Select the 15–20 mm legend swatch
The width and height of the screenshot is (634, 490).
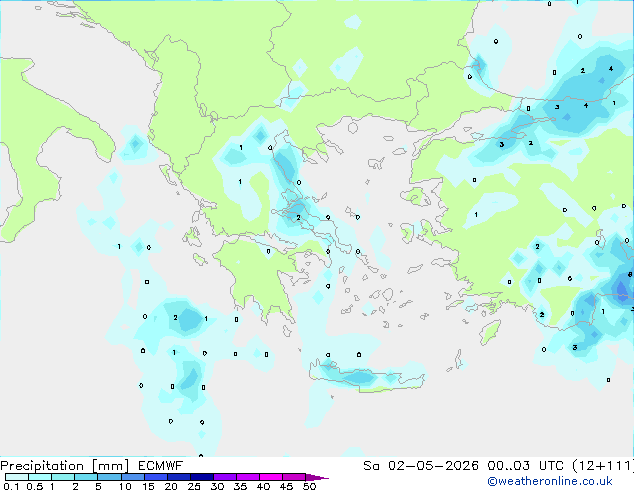tap(155, 477)
